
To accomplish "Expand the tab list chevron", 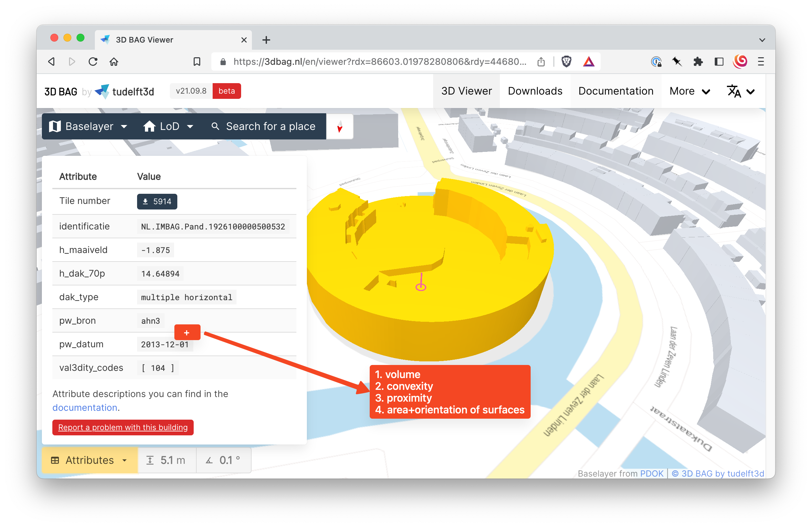I will point(762,40).
